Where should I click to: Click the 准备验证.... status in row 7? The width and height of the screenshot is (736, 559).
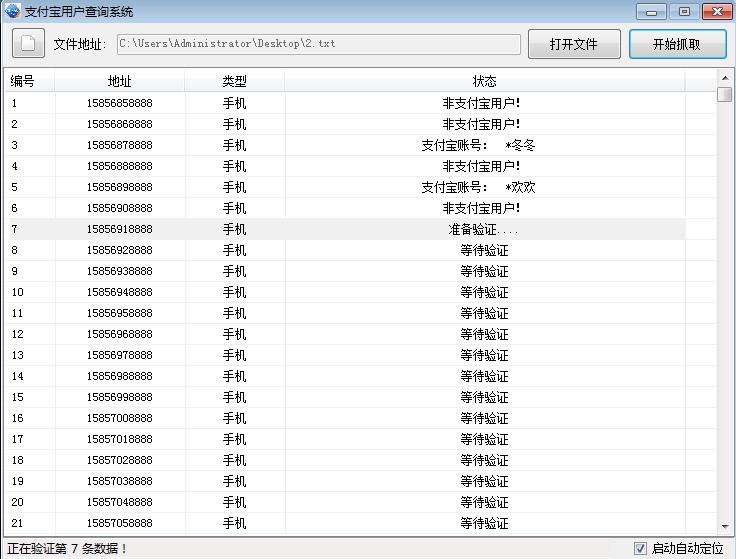tap(483, 229)
